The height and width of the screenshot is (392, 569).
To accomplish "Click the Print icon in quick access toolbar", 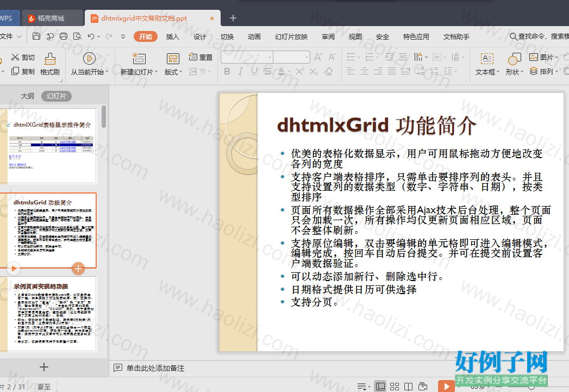I will click(x=64, y=36).
